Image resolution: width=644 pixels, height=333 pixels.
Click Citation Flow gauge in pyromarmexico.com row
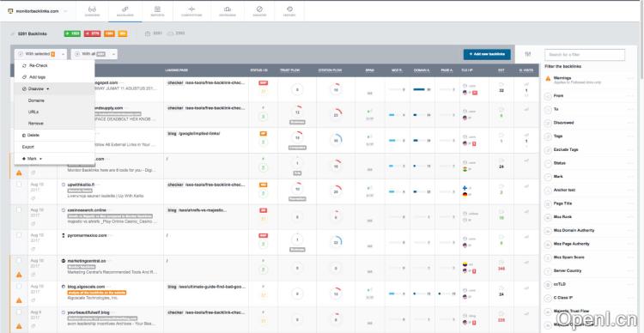[336, 242]
